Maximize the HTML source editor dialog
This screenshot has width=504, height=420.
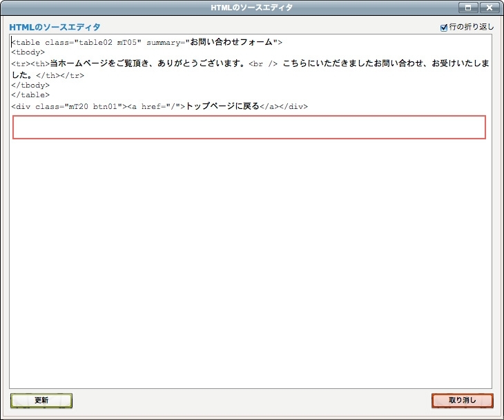pyautogui.click(x=468, y=8)
